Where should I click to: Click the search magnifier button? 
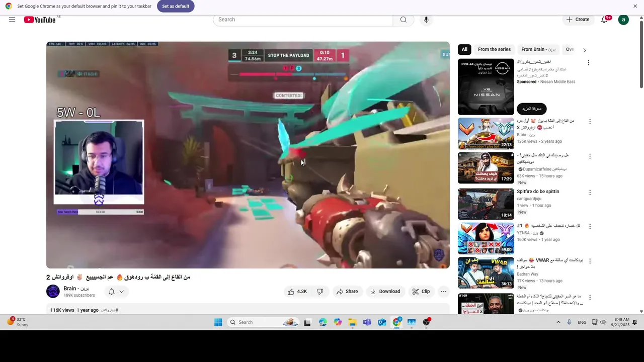click(x=404, y=20)
